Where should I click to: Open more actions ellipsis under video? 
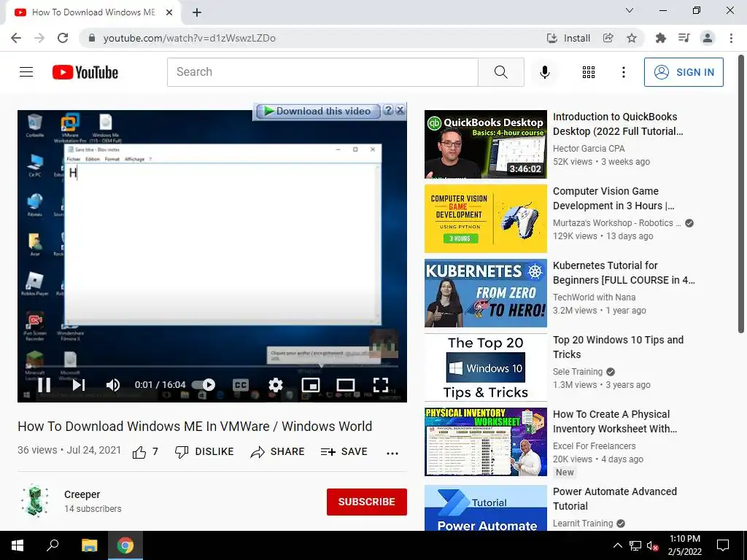[392, 453]
